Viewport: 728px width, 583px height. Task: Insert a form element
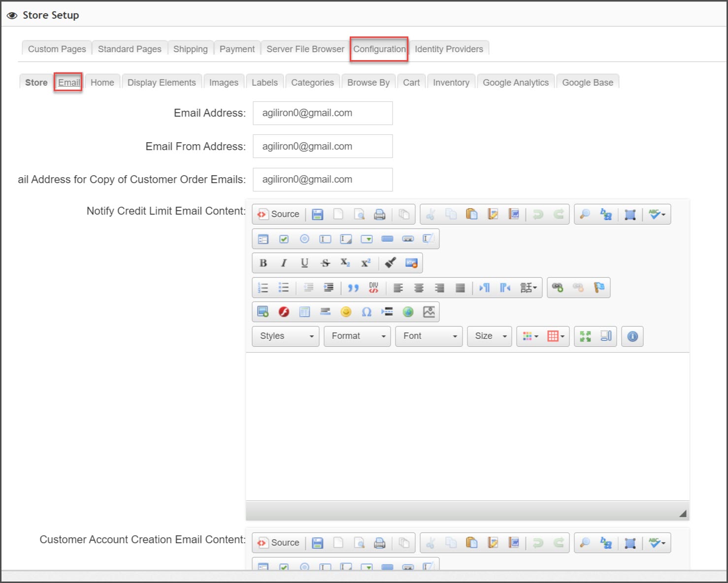tap(263, 239)
